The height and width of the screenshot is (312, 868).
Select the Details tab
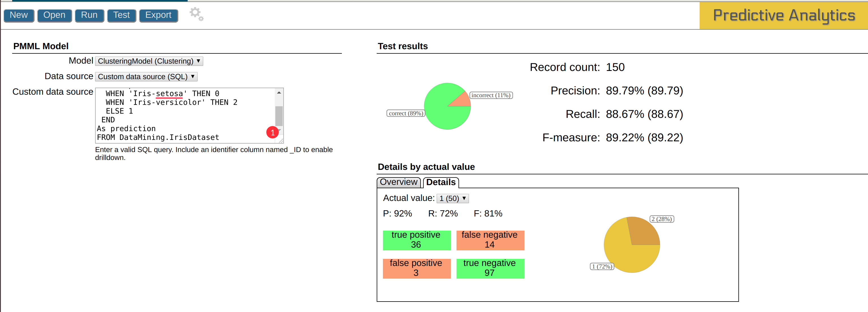440,182
